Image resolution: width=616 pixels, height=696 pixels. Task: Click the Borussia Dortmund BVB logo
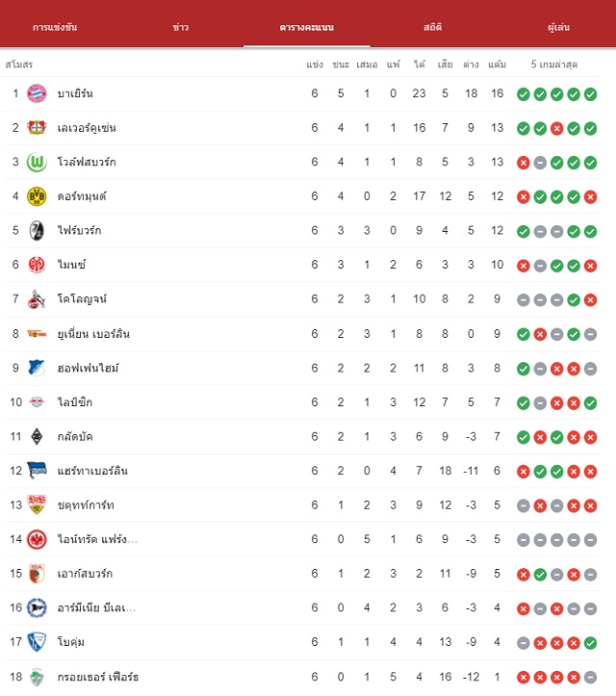(x=37, y=196)
